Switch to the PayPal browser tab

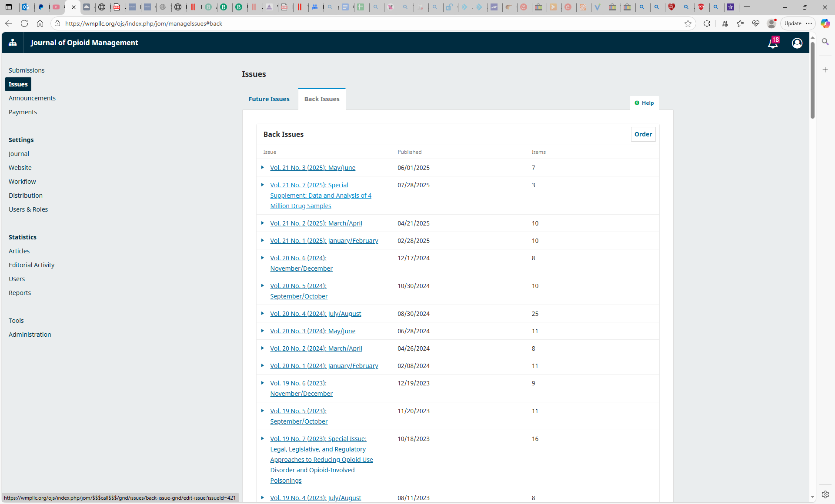pyautogui.click(x=41, y=7)
